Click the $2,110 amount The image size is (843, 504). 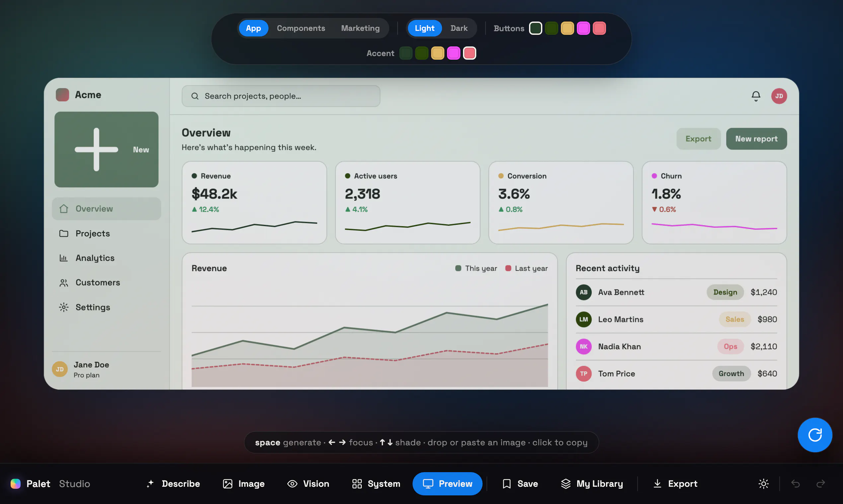pyautogui.click(x=763, y=346)
